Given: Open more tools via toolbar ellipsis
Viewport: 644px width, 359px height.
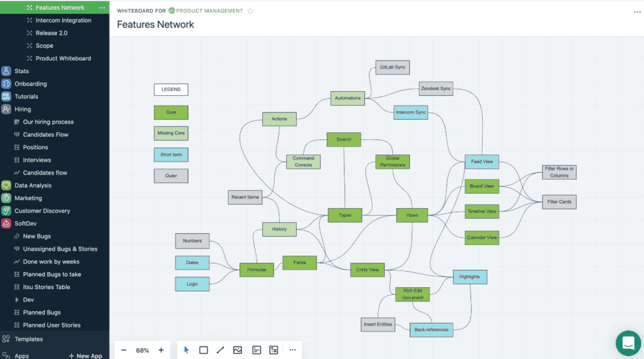Looking at the screenshot, I should click(x=292, y=350).
